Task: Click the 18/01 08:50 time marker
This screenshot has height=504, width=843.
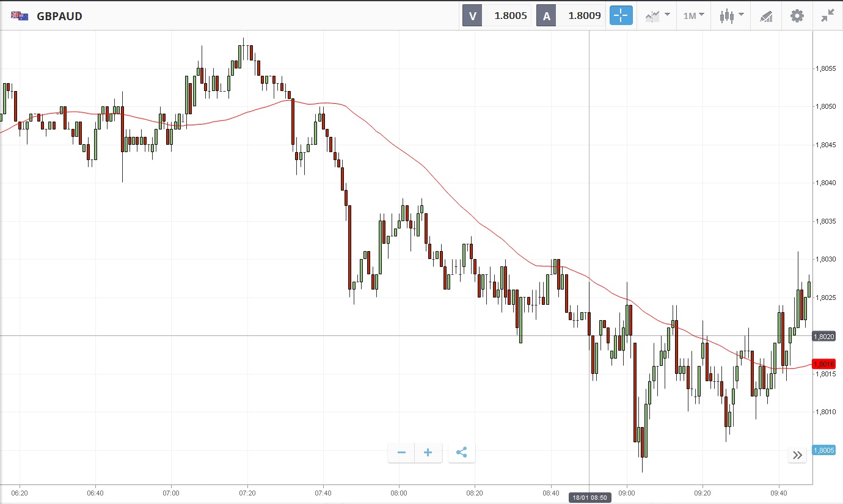Action: pos(589,498)
